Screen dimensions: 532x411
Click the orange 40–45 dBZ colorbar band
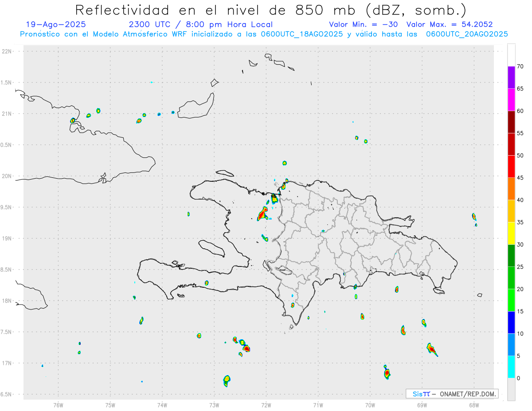click(511, 189)
